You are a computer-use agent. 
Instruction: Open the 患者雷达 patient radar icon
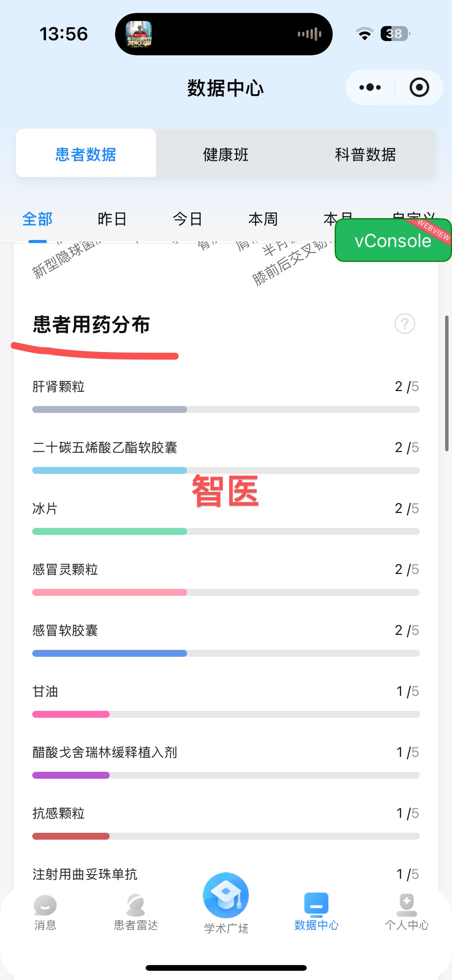136,906
